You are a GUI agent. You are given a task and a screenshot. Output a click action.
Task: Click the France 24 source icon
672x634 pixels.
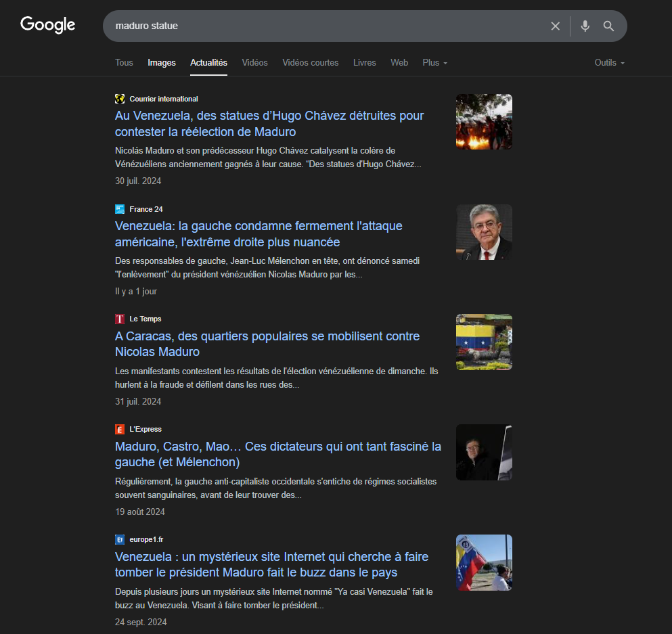click(120, 209)
